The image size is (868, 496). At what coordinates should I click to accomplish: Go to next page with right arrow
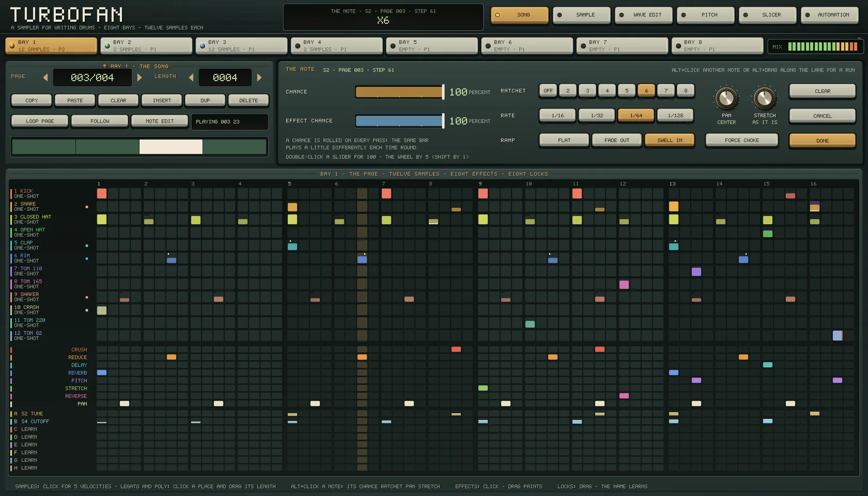[139, 78]
